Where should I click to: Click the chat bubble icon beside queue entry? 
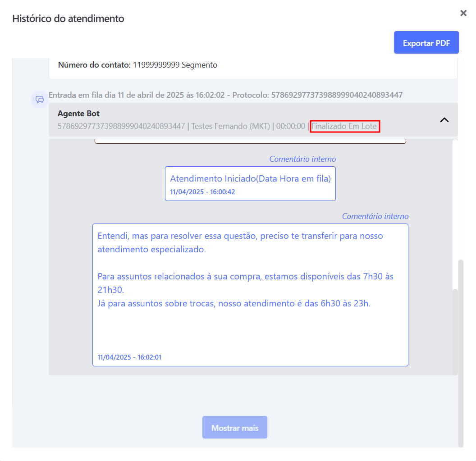[39, 99]
